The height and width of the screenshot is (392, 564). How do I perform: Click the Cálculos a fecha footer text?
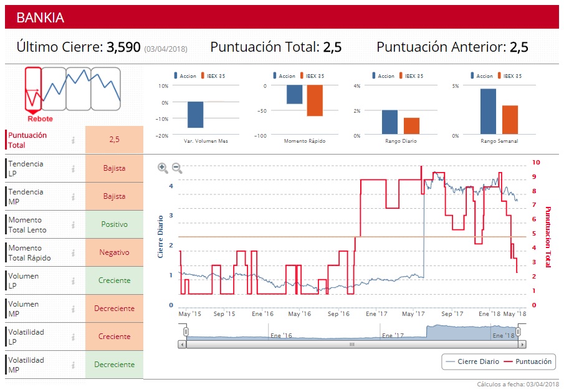click(518, 385)
